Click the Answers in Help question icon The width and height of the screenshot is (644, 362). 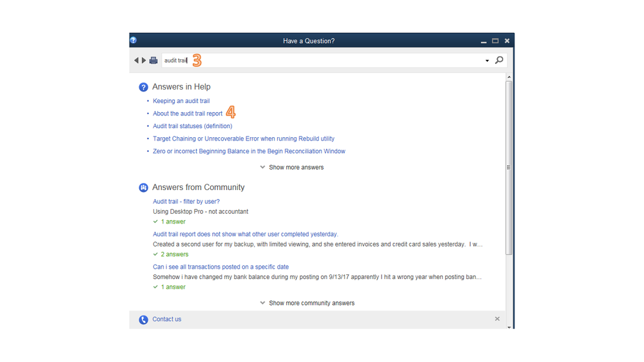coord(143,87)
